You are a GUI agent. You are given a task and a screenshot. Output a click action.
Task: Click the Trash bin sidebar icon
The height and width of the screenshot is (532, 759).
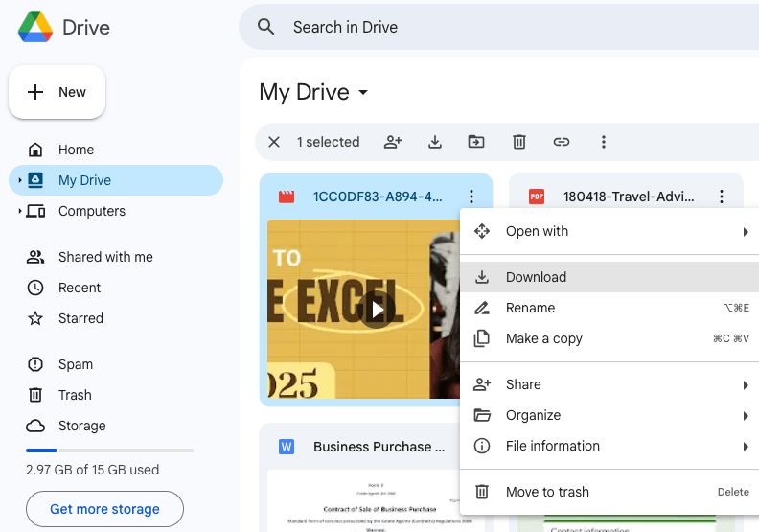point(35,395)
